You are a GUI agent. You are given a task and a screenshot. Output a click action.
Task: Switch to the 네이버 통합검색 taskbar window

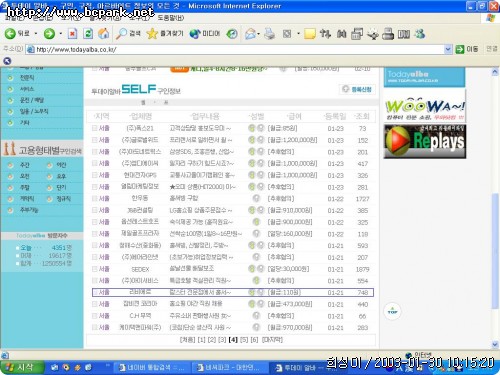(152, 367)
